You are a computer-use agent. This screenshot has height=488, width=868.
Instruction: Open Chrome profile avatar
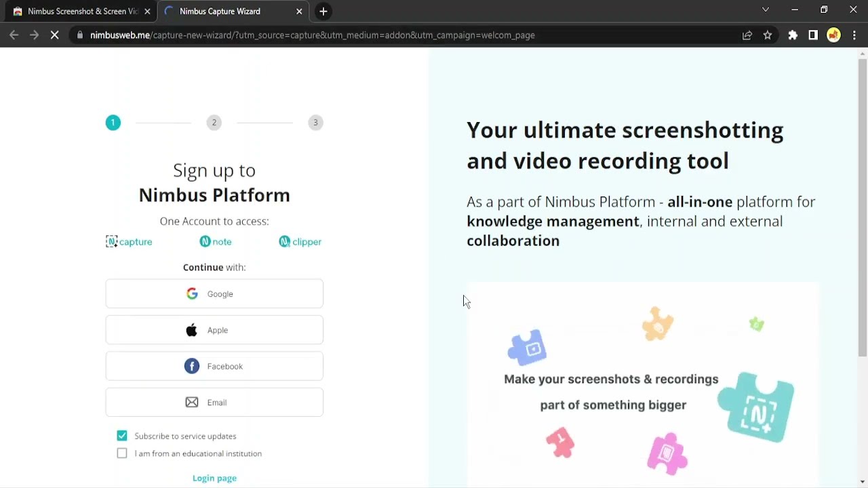[833, 35]
